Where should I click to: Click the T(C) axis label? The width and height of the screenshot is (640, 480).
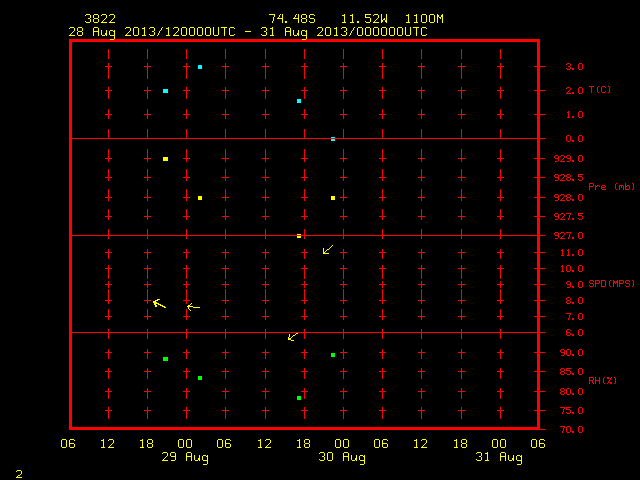click(600, 90)
